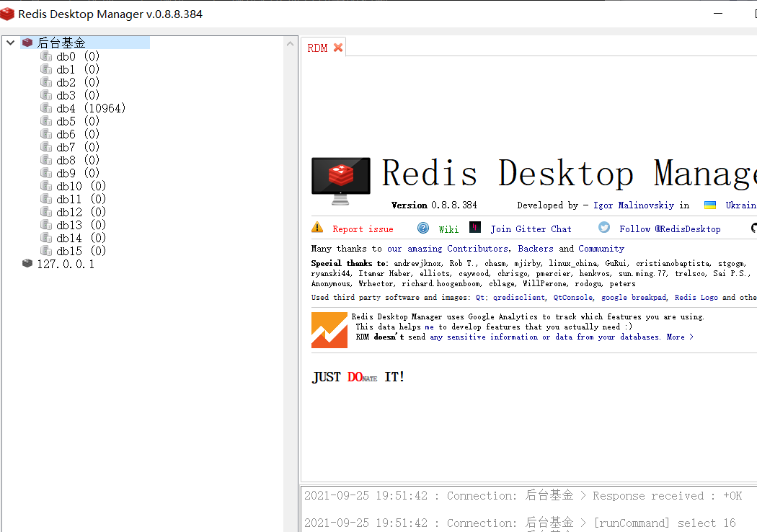Open the qredisclient link
The image size is (757, 532).
pos(519,298)
